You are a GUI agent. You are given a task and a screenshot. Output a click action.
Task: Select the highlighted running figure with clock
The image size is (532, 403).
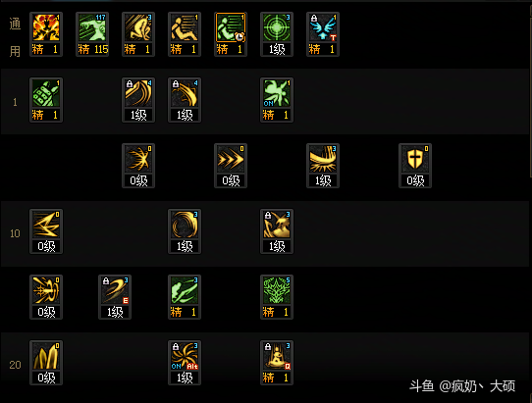pyautogui.click(x=231, y=34)
